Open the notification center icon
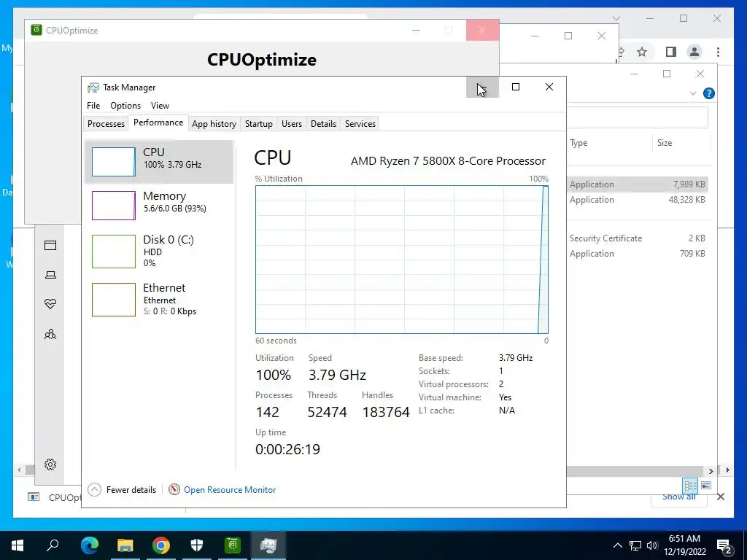The height and width of the screenshot is (560, 747). [x=724, y=545]
